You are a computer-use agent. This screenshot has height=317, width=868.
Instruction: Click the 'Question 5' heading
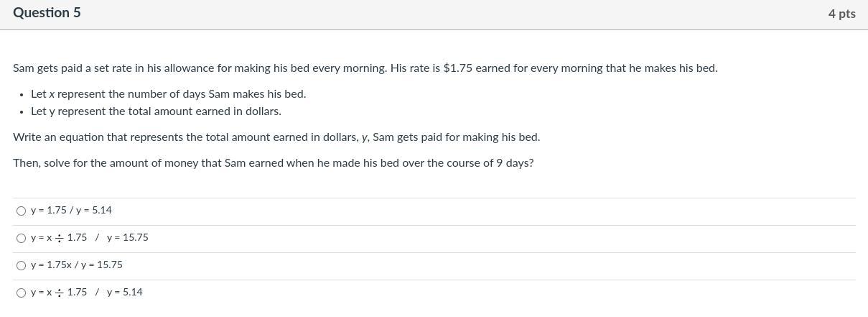[x=47, y=13]
